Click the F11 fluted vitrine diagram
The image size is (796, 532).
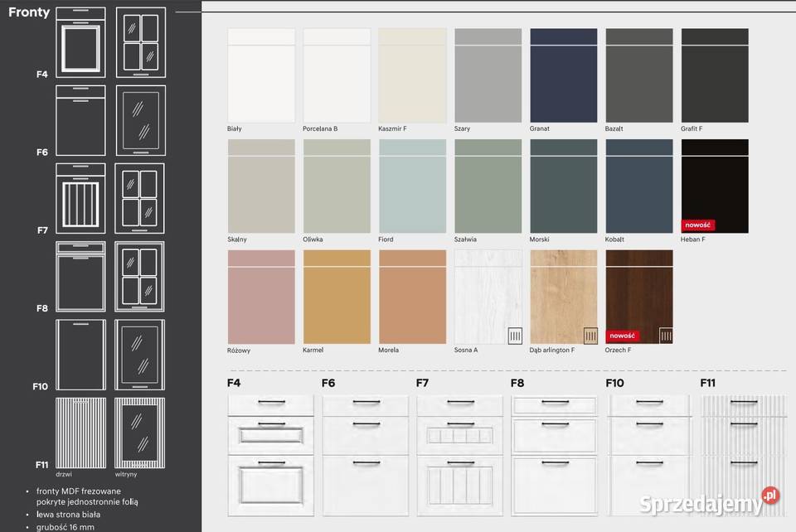point(139,433)
